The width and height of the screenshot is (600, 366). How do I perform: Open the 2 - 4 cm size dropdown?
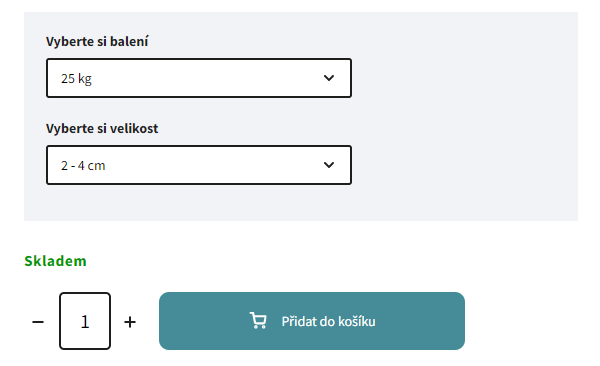[x=199, y=165]
